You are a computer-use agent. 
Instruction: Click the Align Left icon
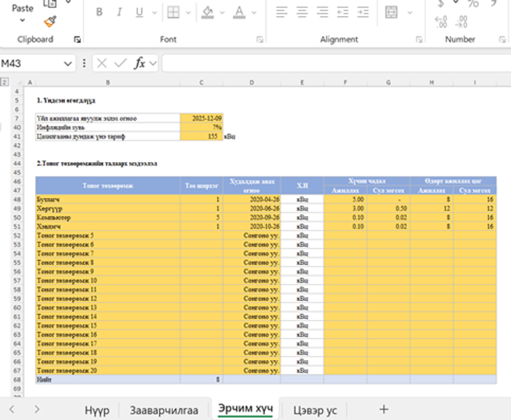click(x=282, y=12)
